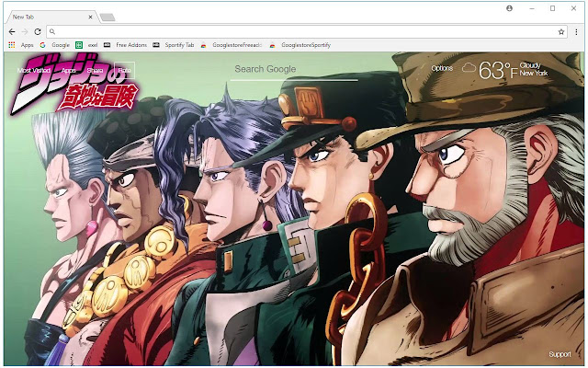
Task: Open the exel spreadsheet bookmark
Action: coord(86,45)
